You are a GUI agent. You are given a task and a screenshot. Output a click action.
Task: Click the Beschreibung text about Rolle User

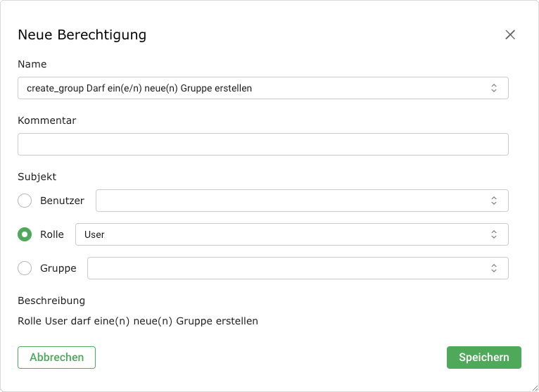pyautogui.click(x=138, y=321)
